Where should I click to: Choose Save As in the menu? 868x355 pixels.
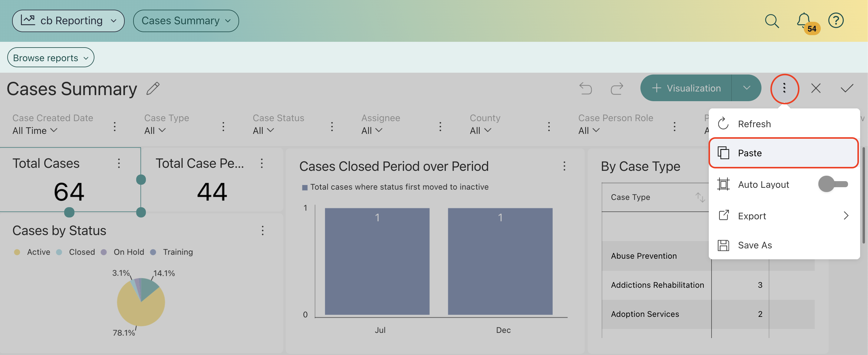[755, 245]
